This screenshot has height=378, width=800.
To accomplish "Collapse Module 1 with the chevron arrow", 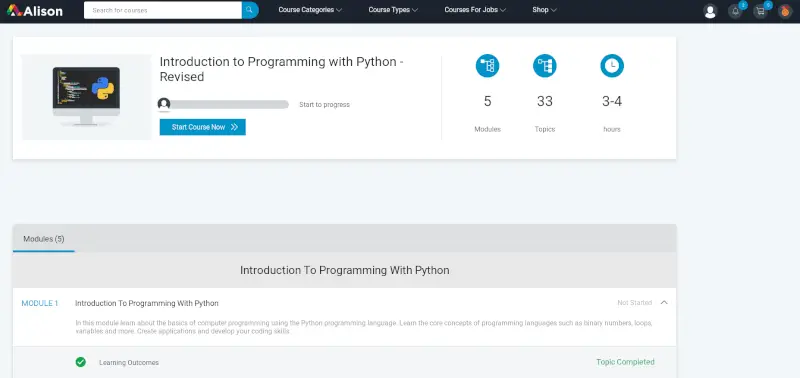I will [x=664, y=303].
